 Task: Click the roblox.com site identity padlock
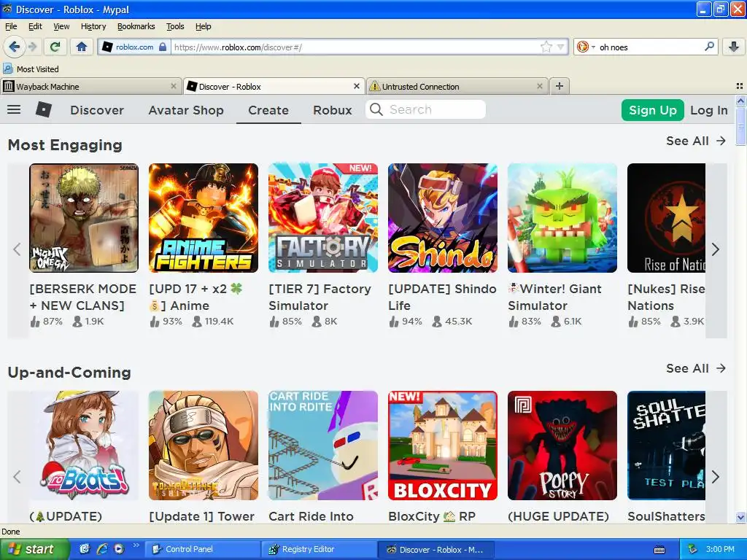click(163, 47)
